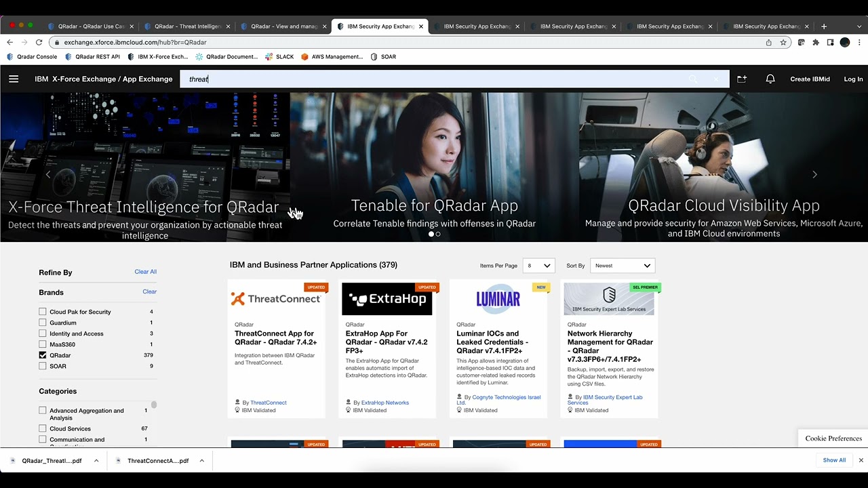Image resolution: width=868 pixels, height=488 pixels.
Task: Click the ThreatConnect logo thumbnail
Action: (x=276, y=299)
